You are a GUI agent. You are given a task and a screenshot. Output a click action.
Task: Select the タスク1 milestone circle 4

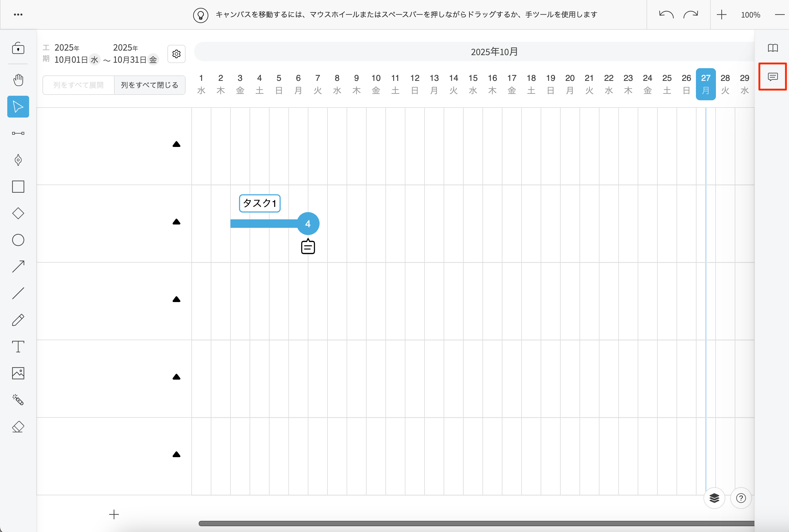[308, 224]
